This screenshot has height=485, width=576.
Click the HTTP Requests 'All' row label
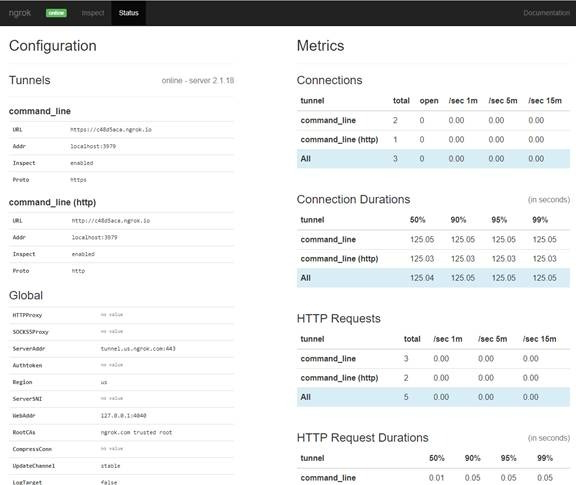[x=306, y=397]
